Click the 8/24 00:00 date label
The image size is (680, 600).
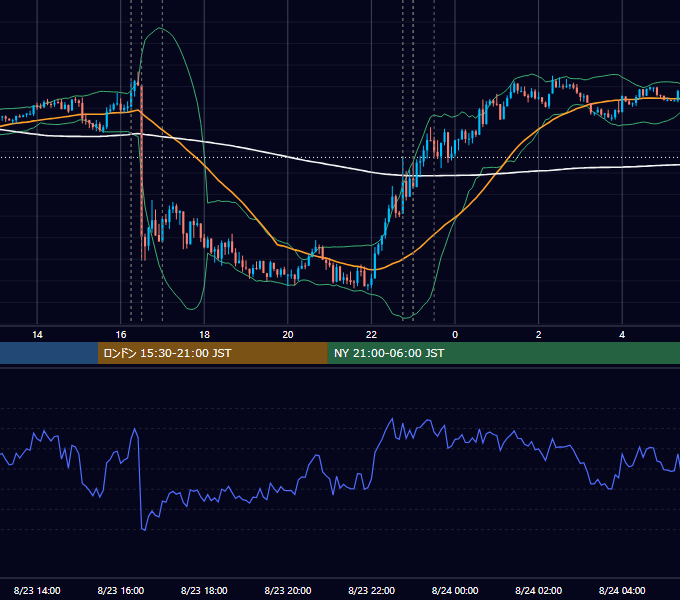(x=455, y=590)
